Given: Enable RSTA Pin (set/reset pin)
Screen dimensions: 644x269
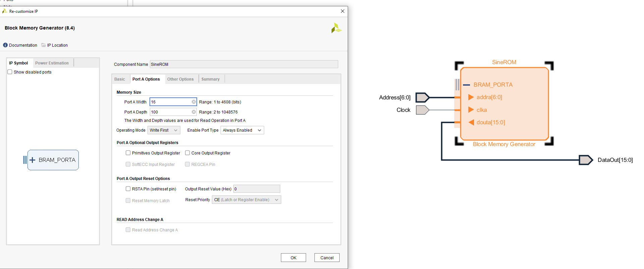Looking at the screenshot, I should (128, 189).
